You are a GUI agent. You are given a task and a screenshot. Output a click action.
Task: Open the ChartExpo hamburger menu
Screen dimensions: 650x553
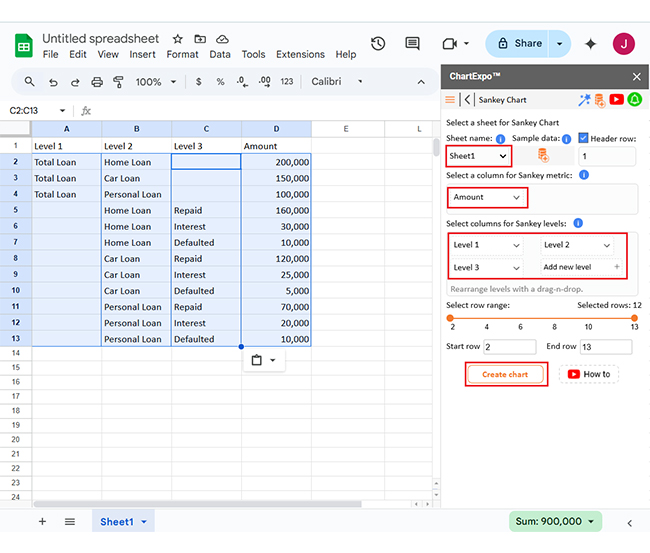[x=450, y=100]
